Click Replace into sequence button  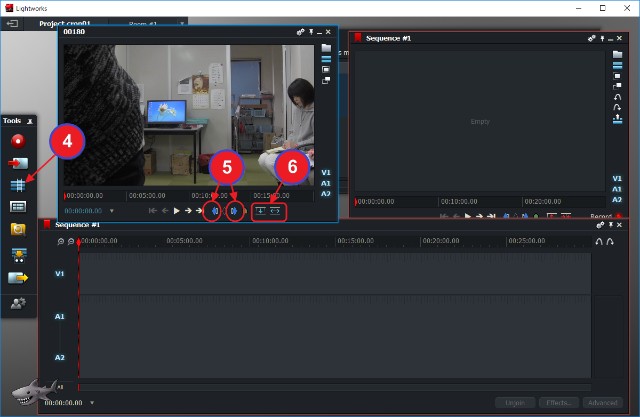coord(276,212)
